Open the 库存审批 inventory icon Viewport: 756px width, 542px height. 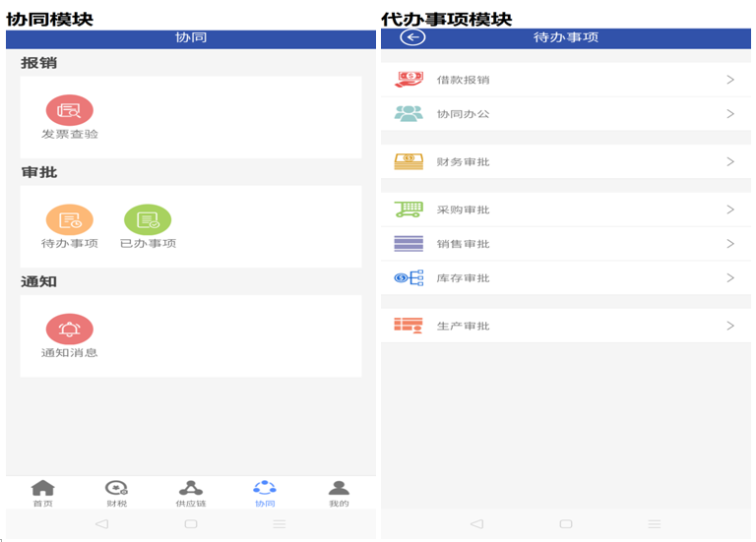pyautogui.click(x=409, y=278)
